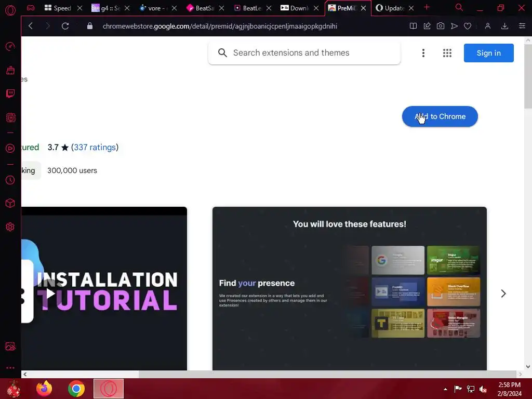Open sidebar three-dots more options
Image resolution: width=532 pixels, height=399 pixels.
tap(10, 368)
